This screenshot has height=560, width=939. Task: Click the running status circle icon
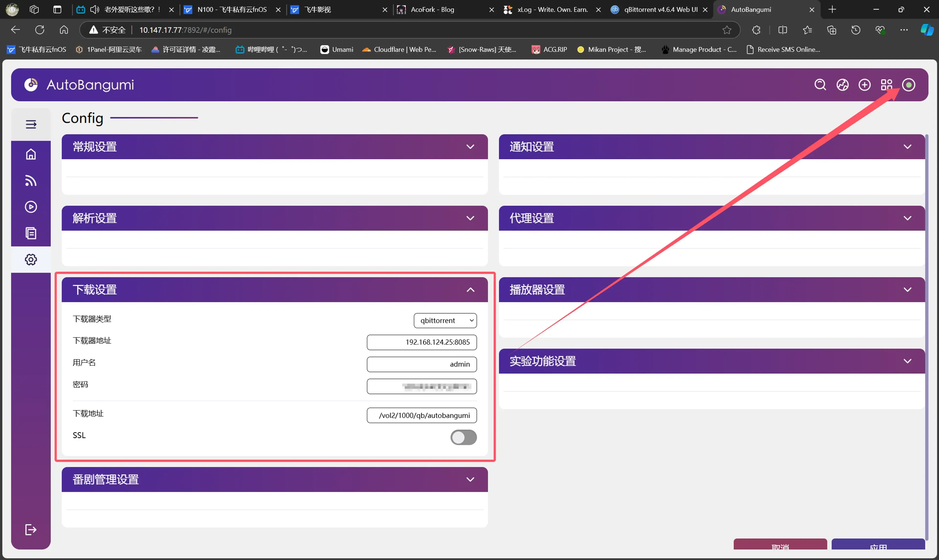pyautogui.click(x=908, y=85)
